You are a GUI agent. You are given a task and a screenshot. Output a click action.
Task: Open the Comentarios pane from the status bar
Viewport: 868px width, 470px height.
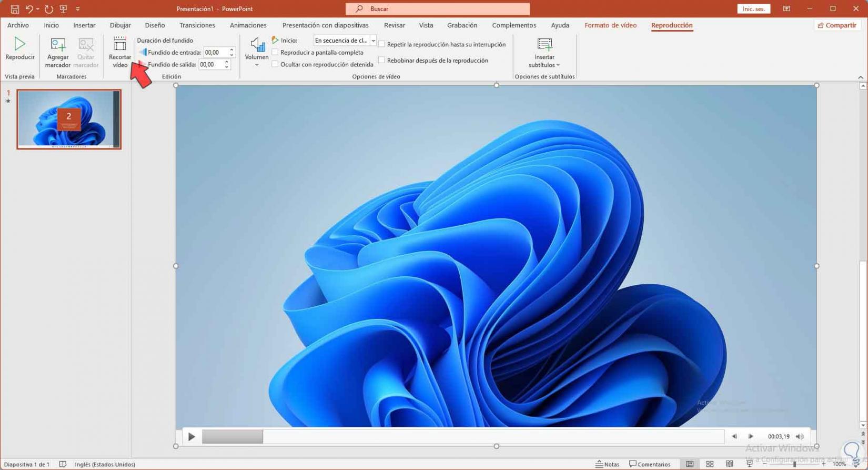(x=650, y=464)
